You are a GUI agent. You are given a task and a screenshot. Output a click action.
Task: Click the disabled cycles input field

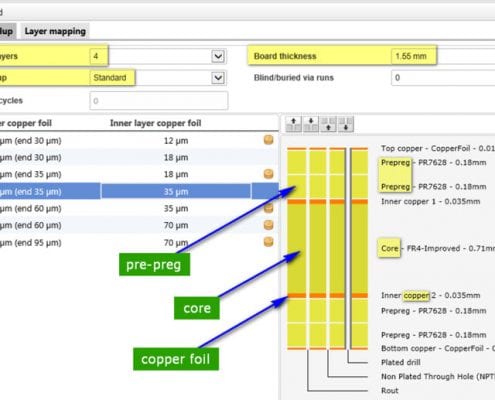tap(159, 101)
